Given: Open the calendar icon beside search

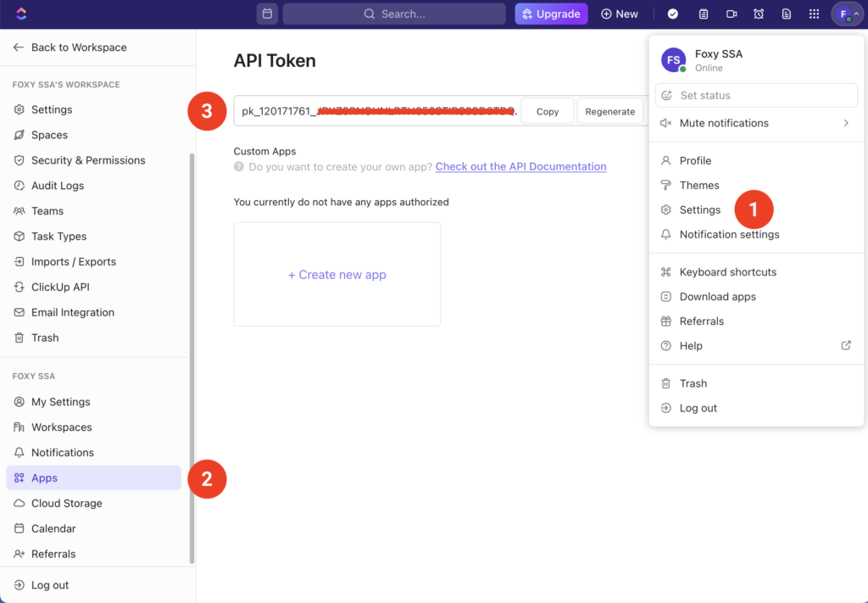Looking at the screenshot, I should point(267,14).
